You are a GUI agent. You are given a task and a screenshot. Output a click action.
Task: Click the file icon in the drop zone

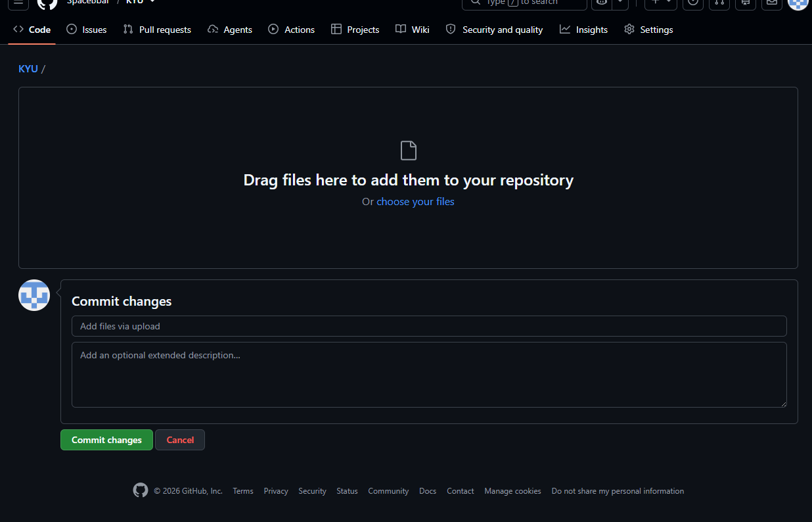click(409, 151)
